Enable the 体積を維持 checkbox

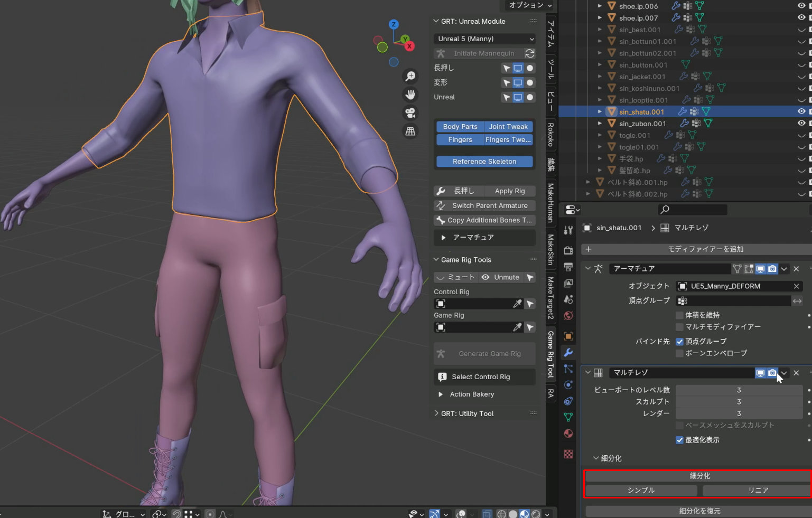coord(680,315)
